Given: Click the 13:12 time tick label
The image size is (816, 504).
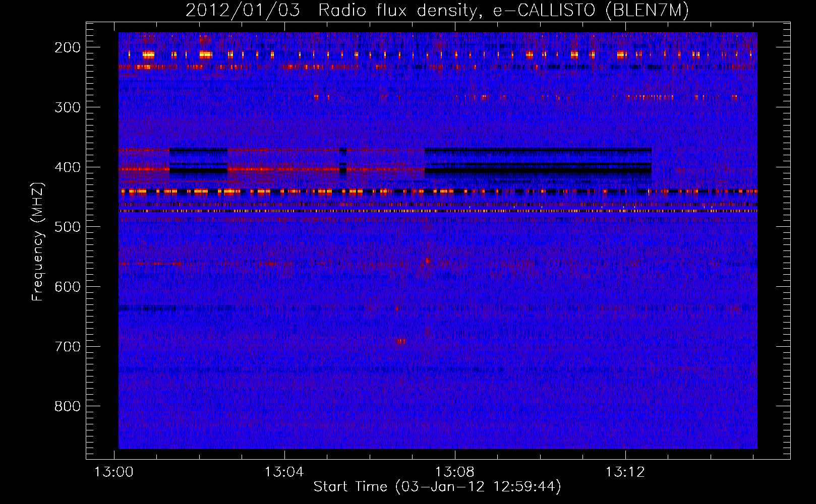Looking at the screenshot, I should tap(625, 472).
